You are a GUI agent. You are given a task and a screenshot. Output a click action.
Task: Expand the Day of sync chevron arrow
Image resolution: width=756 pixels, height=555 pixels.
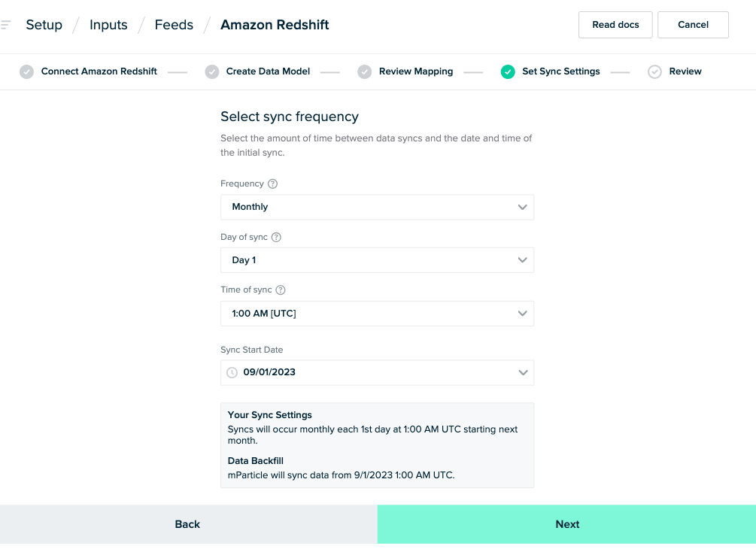tap(522, 260)
